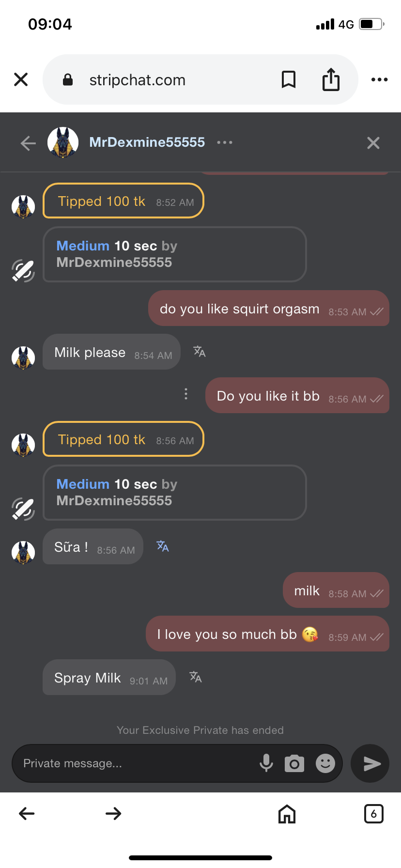Open the camera attachment icon
The width and height of the screenshot is (401, 868).
coord(294,763)
